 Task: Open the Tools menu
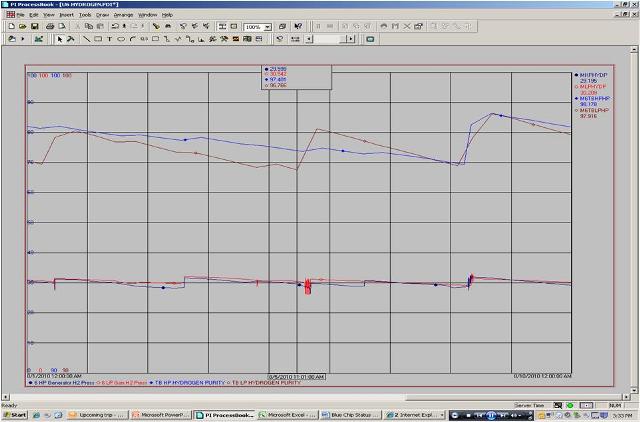tap(85, 15)
